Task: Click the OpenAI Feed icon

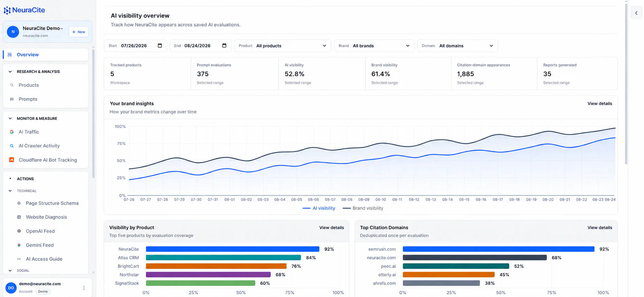Action: pos(19,231)
